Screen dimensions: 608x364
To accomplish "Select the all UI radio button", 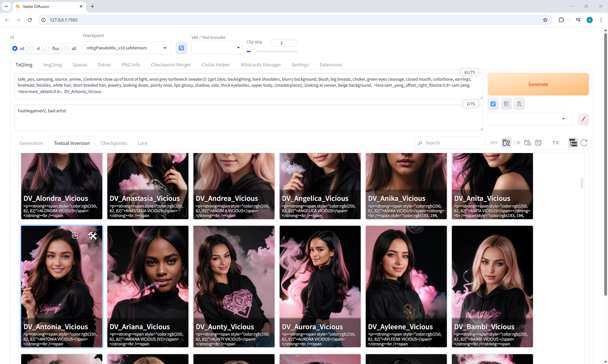I will point(67,48).
